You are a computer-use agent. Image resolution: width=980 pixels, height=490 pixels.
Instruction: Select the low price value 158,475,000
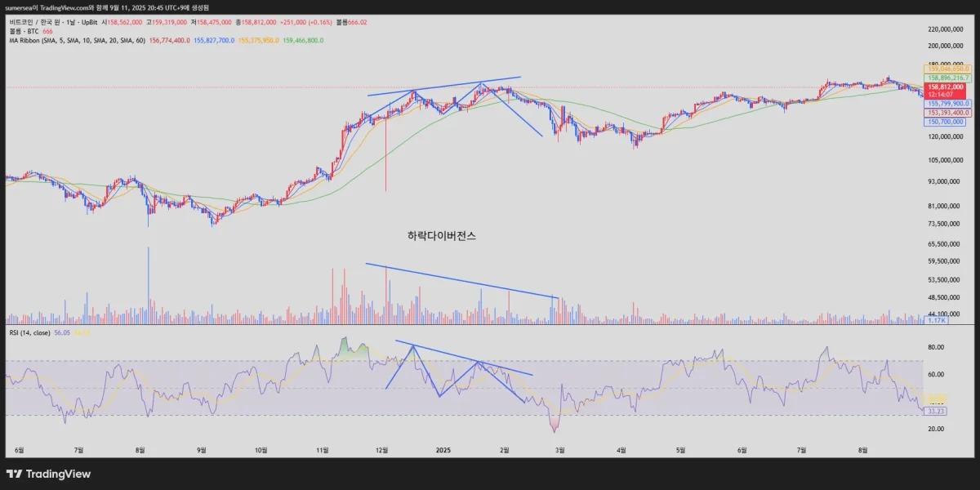point(214,22)
